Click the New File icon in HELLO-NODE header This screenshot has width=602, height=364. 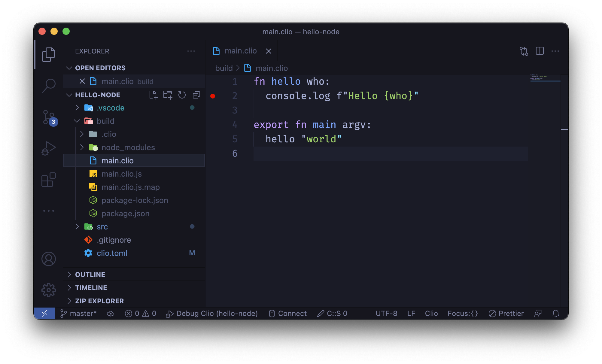(x=153, y=95)
